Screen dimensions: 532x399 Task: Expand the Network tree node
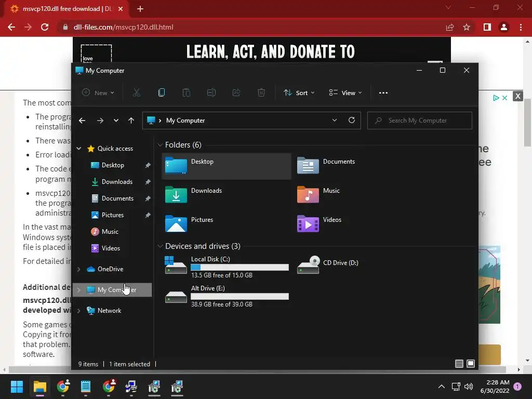[x=79, y=311]
